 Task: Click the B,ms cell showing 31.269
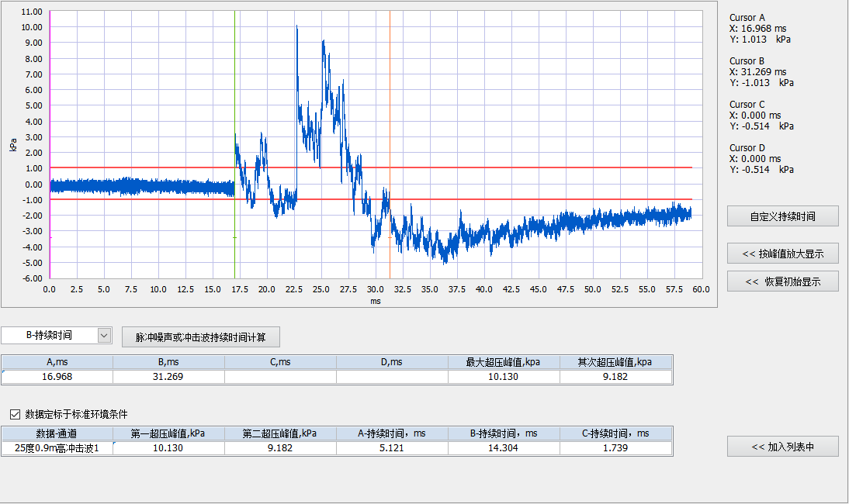pos(168,377)
